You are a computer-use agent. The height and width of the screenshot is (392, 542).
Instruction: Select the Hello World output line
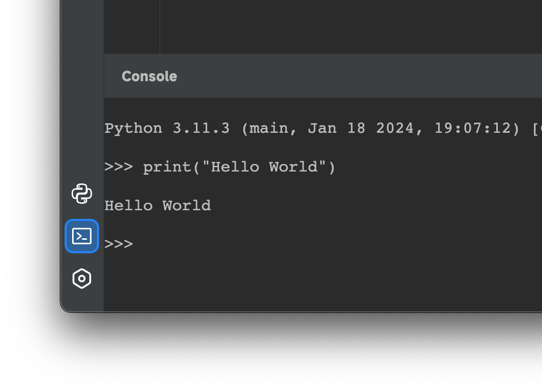(x=158, y=206)
